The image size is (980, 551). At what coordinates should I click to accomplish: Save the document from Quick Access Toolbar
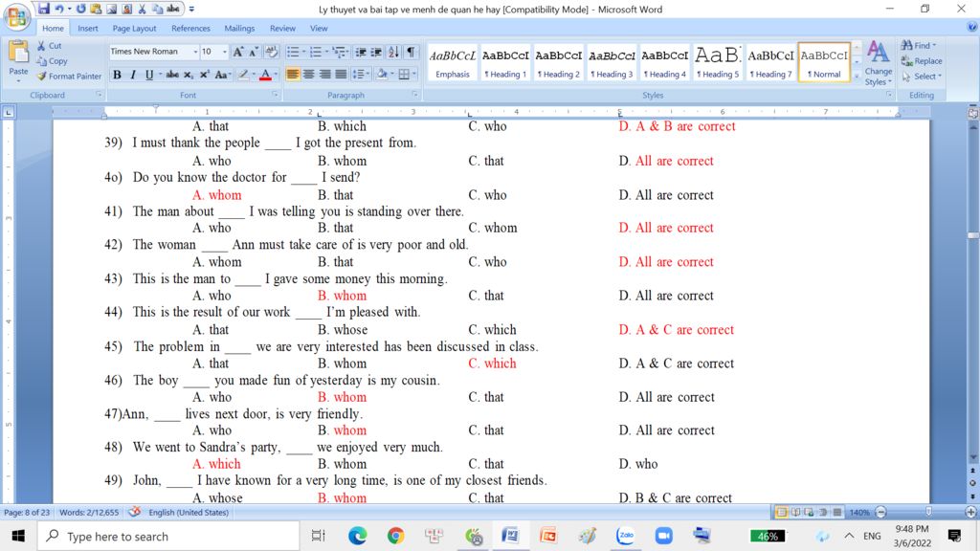[43, 9]
